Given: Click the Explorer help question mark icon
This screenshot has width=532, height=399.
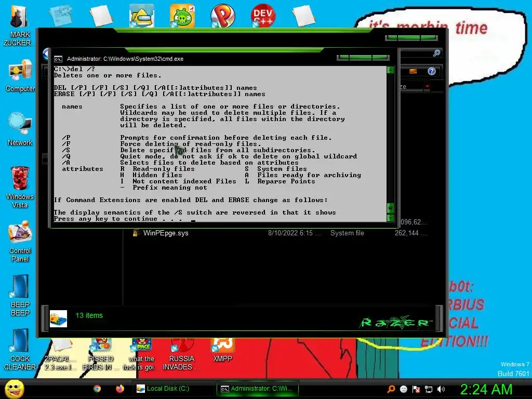Looking at the screenshot, I should click(432, 71).
